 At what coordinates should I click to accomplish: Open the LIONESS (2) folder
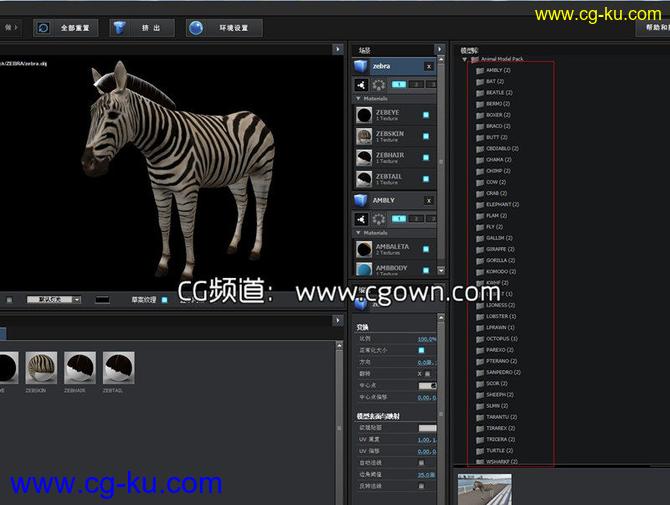(x=496, y=305)
